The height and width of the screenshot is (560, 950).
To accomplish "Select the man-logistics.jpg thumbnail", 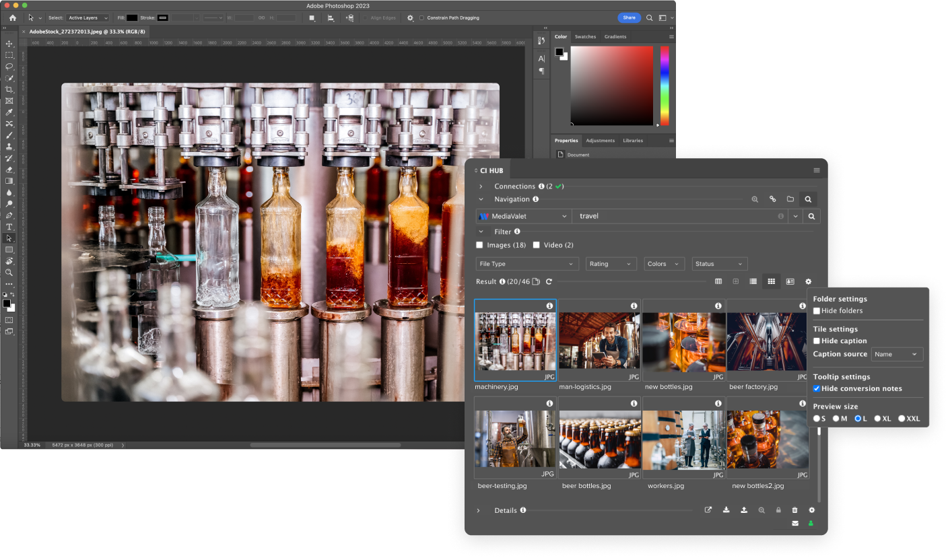I will coord(599,340).
